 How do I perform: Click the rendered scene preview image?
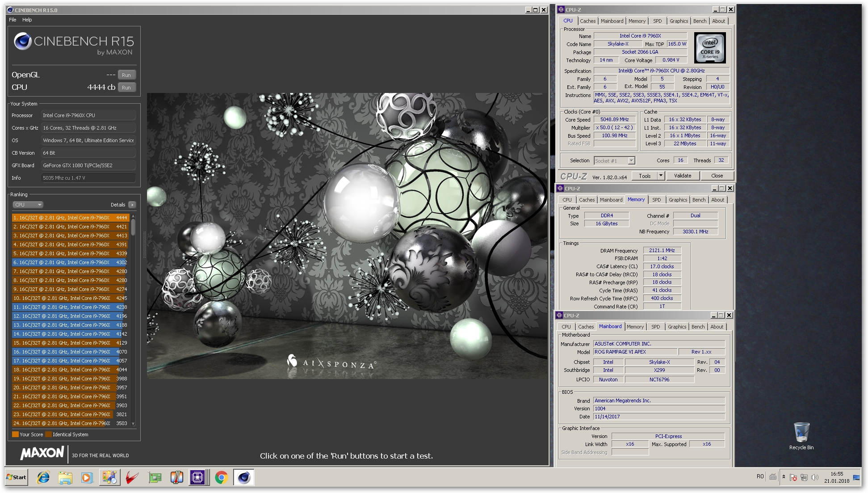[x=347, y=236]
